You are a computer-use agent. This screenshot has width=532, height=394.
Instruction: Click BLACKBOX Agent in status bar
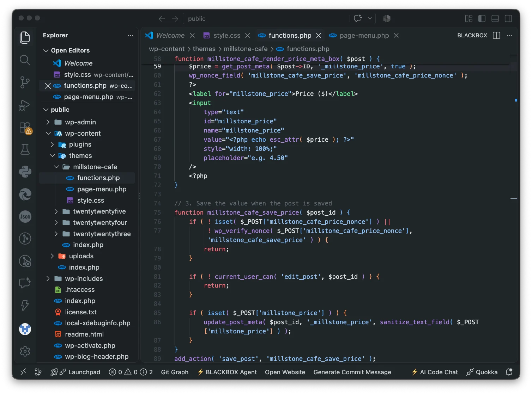pos(227,372)
